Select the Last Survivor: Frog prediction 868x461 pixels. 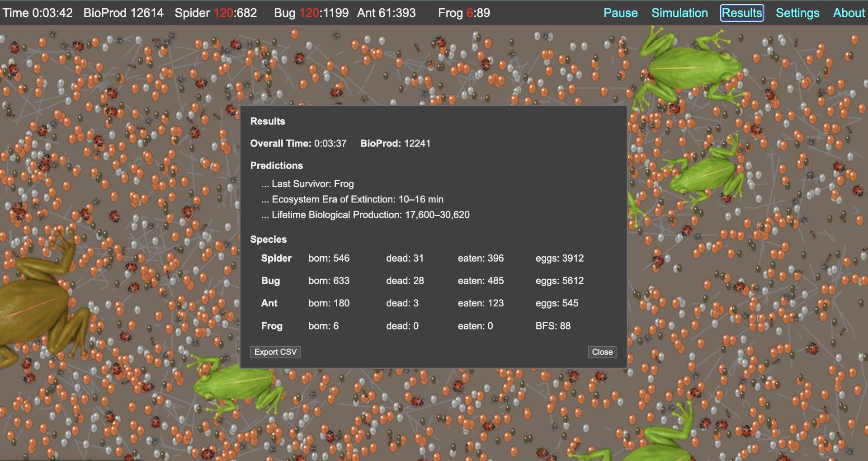click(307, 184)
